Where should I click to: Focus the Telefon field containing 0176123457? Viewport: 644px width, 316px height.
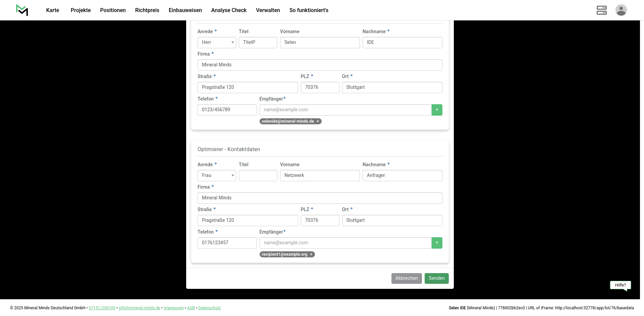point(227,243)
